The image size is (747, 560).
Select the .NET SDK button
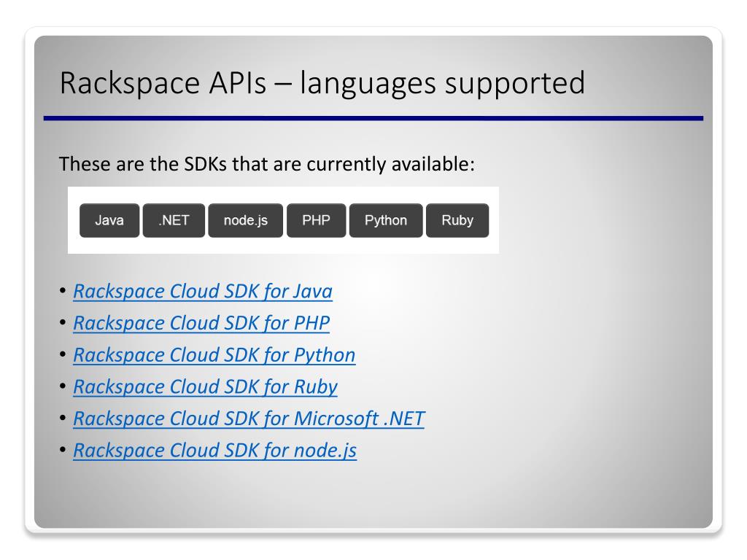(x=174, y=220)
